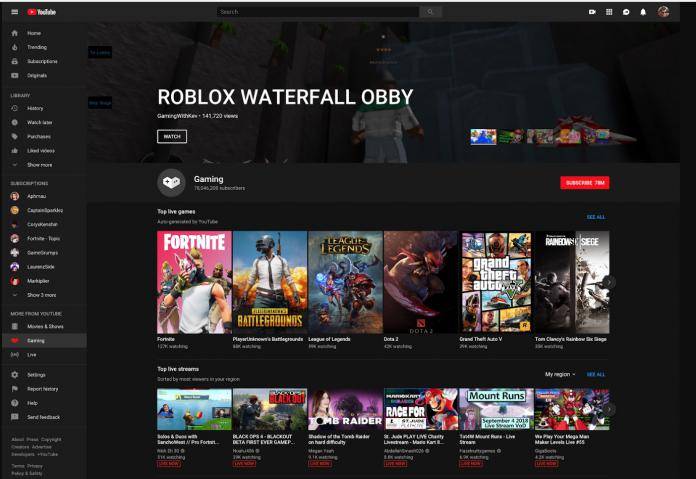Open the YouTube apps grid icon

[609, 12]
